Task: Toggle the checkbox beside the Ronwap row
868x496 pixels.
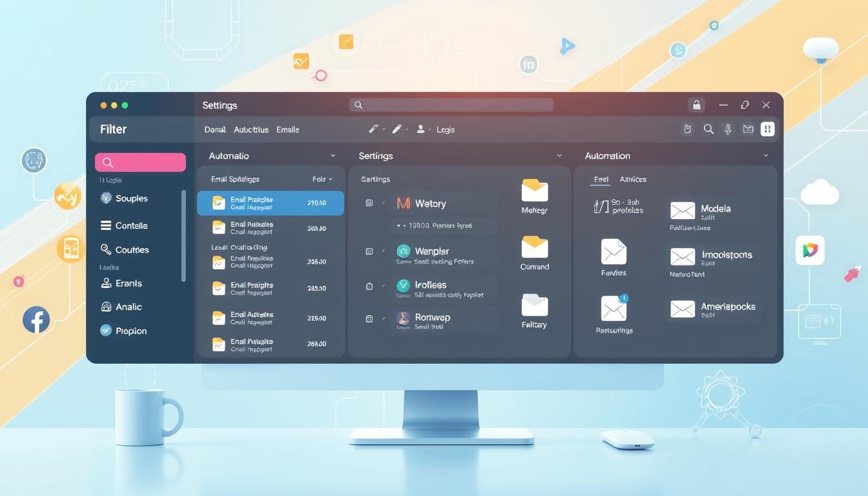Action: coord(369,318)
